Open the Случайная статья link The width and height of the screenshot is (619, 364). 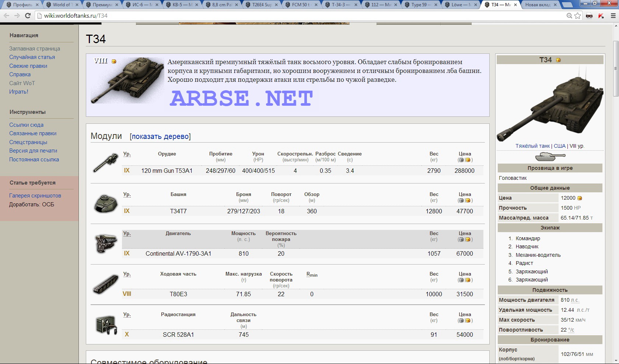32,57
